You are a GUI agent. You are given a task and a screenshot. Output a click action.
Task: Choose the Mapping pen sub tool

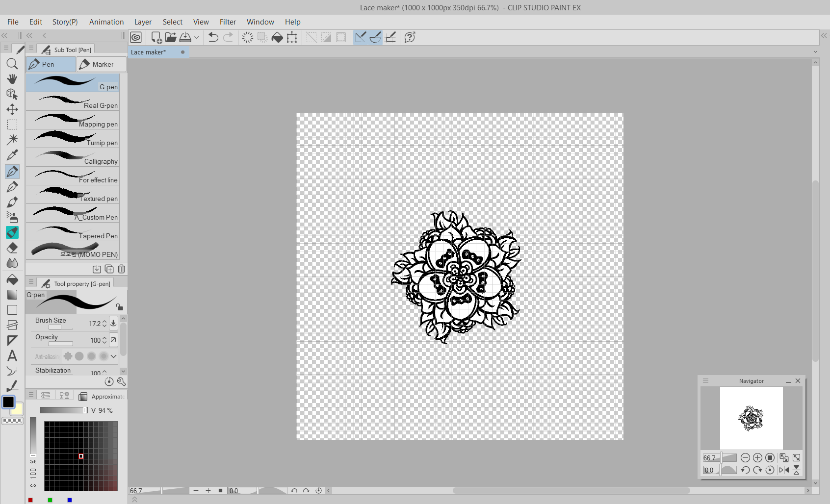(x=73, y=120)
